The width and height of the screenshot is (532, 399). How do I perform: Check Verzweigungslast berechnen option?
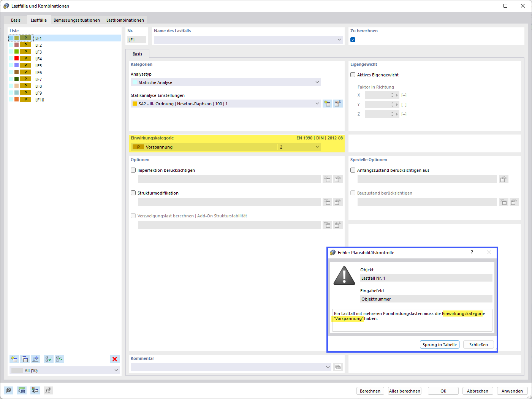[x=133, y=216]
